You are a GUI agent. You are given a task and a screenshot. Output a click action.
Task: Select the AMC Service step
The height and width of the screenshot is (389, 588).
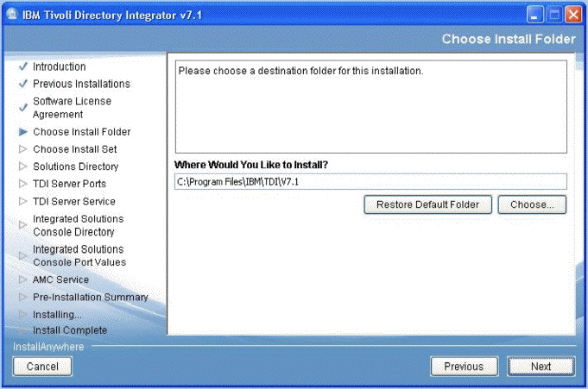[60, 279]
